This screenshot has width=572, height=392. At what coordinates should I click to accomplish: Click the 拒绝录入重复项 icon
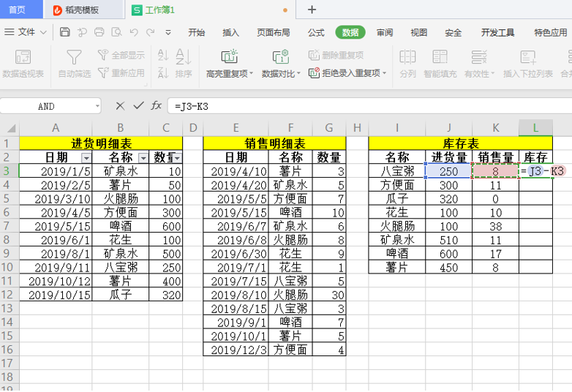pos(314,73)
